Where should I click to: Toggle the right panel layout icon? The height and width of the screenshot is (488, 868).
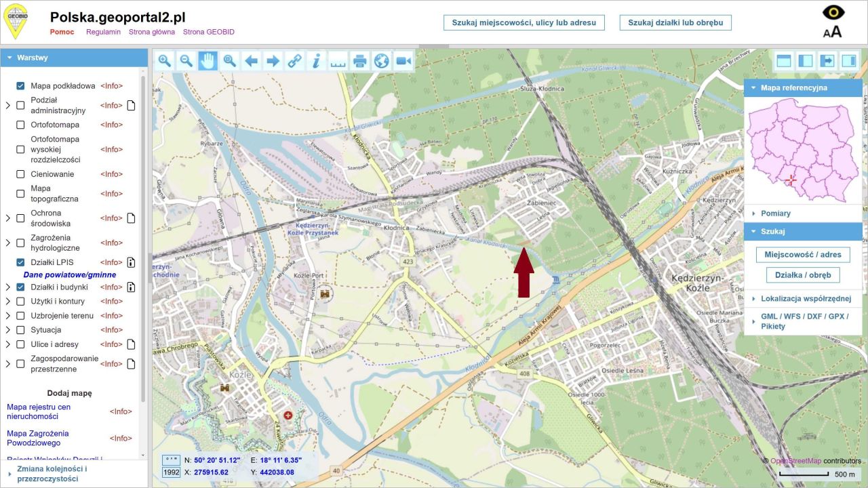(x=849, y=61)
